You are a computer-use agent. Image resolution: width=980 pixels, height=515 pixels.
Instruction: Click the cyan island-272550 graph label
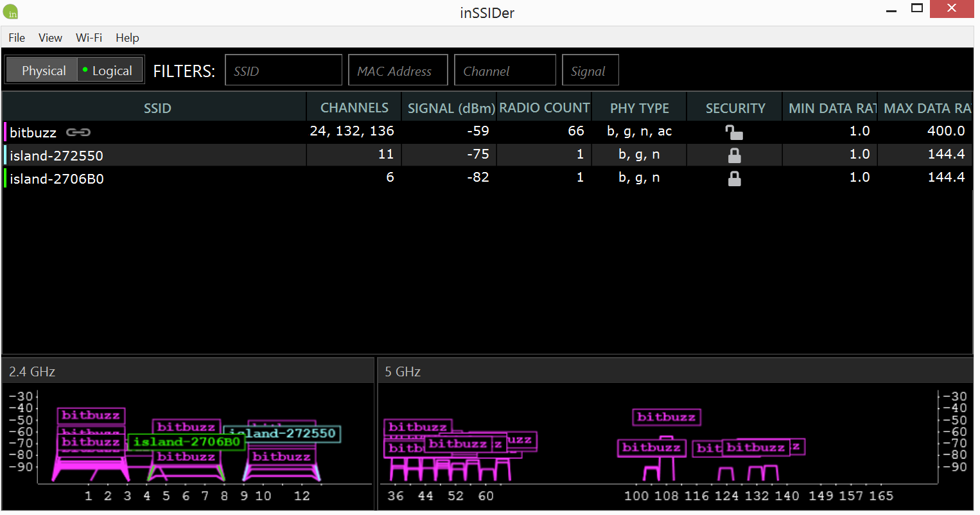tap(283, 433)
